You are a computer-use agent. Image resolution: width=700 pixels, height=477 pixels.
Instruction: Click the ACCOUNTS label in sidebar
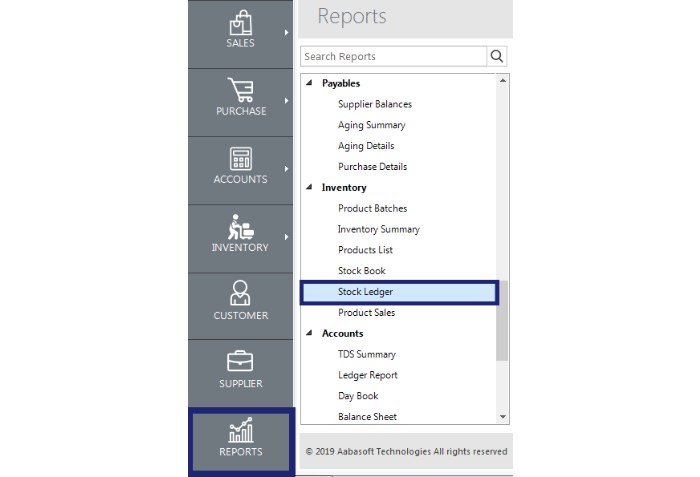tap(240, 179)
